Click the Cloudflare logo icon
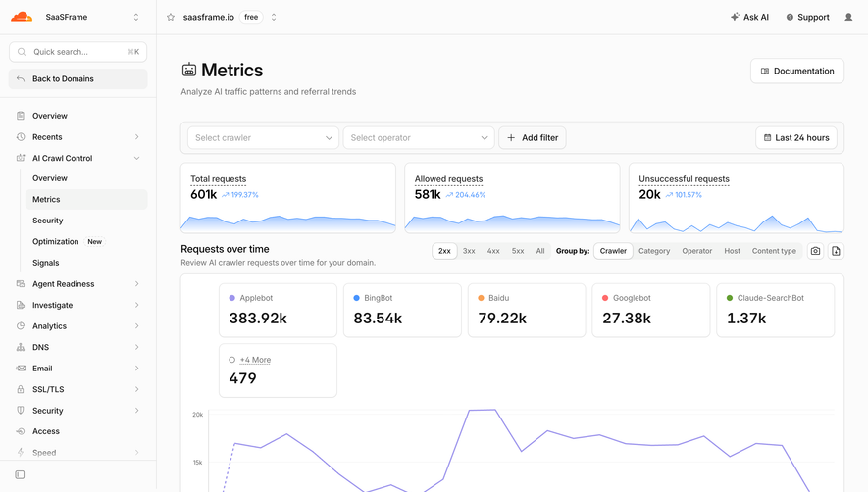The width and height of the screenshot is (868, 492). 22,17
